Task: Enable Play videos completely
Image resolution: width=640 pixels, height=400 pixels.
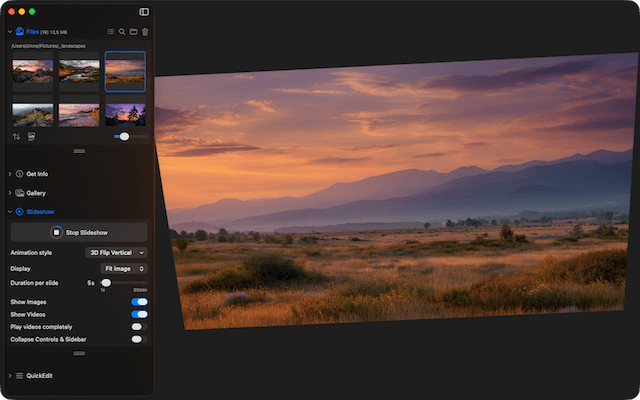Action: (138, 326)
